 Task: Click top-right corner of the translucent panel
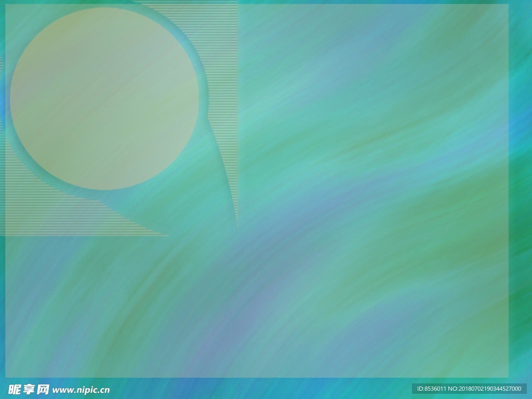pyautogui.click(x=507, y=5)
